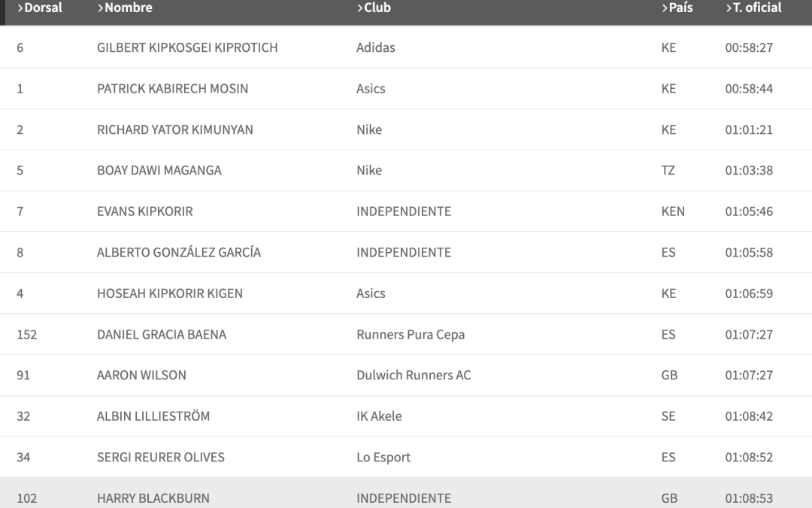
Task: Select the Evans Kipkorir row
Action: (144, 211)
